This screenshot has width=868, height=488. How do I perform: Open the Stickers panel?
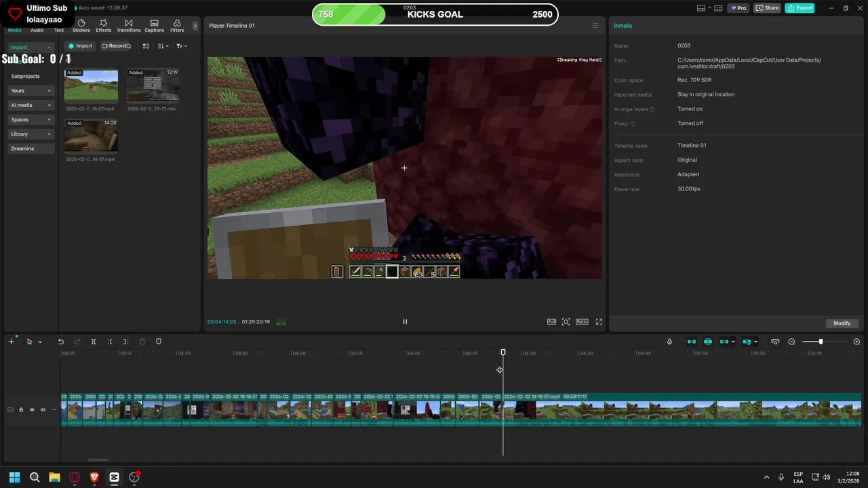(81, 26)
